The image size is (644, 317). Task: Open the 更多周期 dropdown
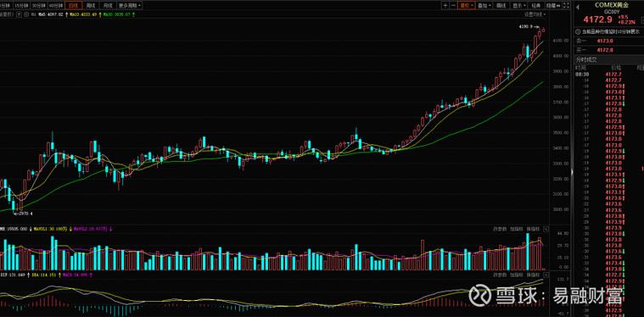pyautogui.click(x=129, y=6)
